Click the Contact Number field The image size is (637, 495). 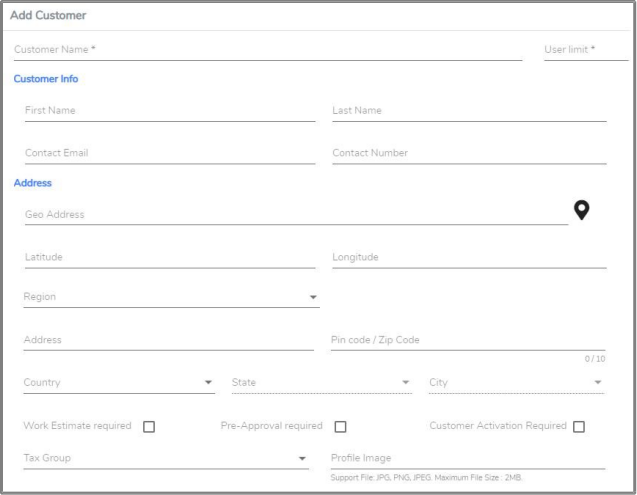(x=469, y=154)
